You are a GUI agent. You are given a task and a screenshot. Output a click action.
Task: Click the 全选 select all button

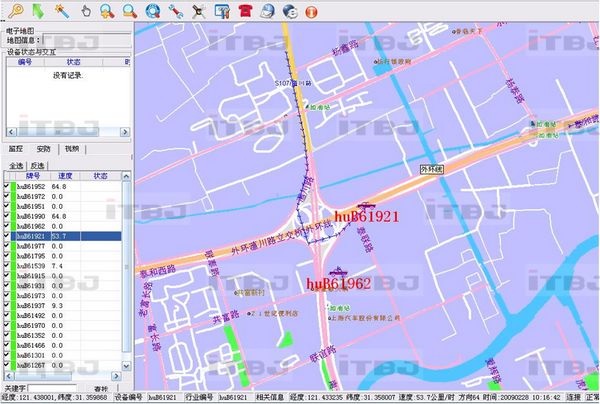point(15,165)
